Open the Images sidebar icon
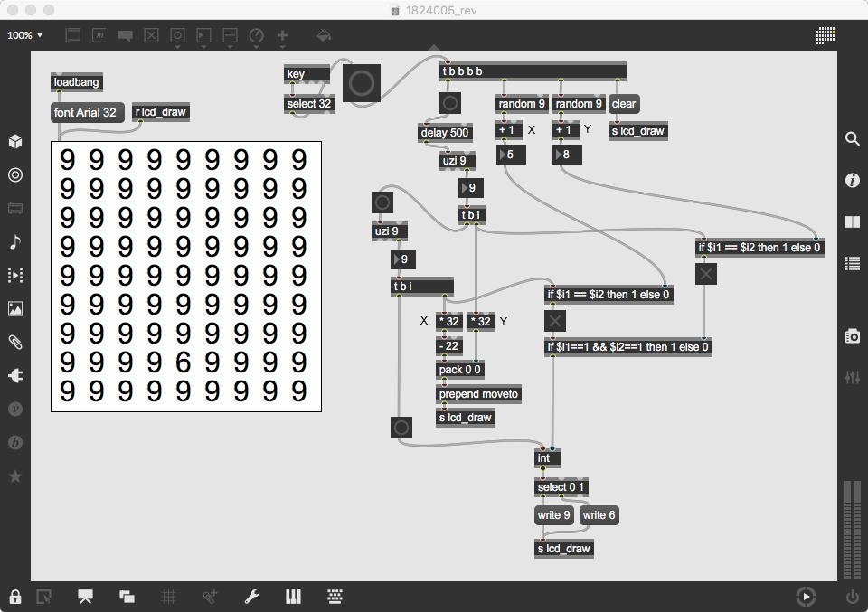 click(15, 309)
